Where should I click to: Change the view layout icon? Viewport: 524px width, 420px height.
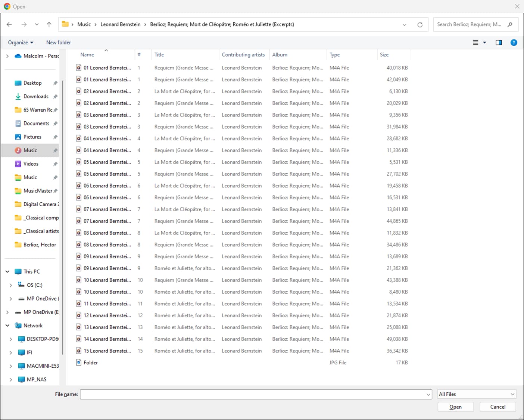pyautogui.click(x=475, y=43)
